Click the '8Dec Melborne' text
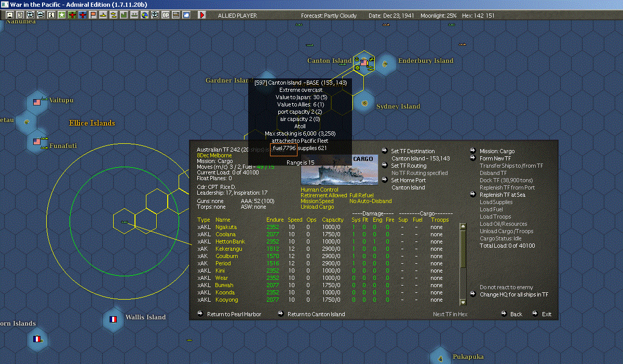Image resolution: width=623 pixels, height=364 pixels. [214, 156]
